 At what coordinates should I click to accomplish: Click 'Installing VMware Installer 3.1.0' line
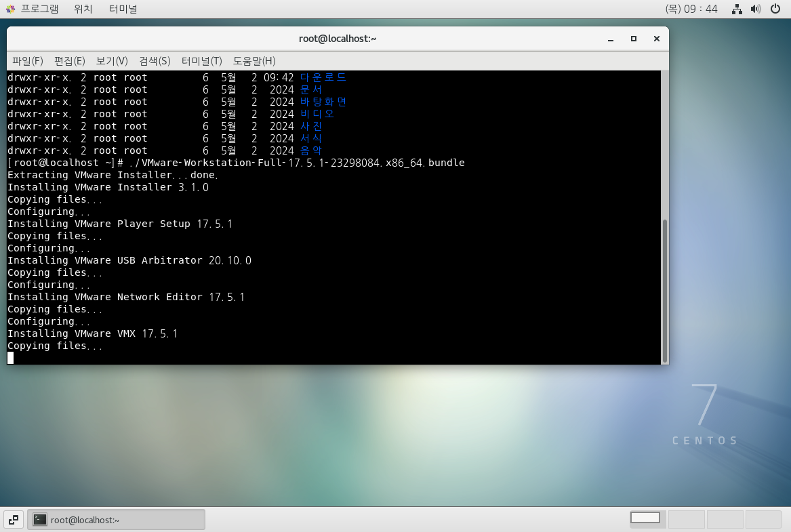click(x=108, y=187)
